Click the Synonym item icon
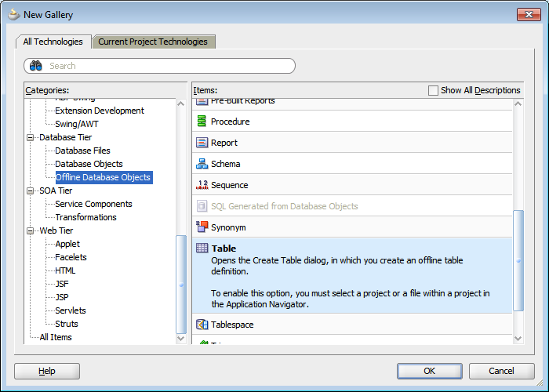549x392 pixels. [202, 227]
